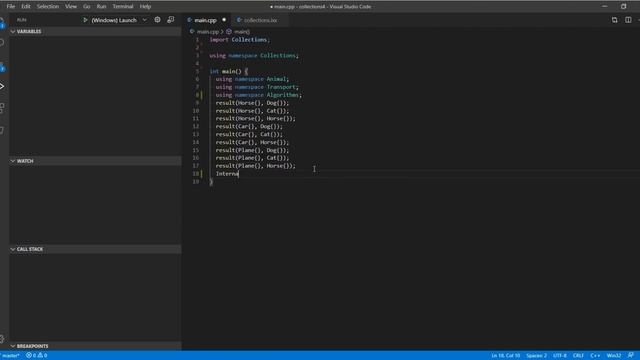Open the Selection menu
Image resolution: width=640 pixels, height=360 pixels.
tap(48, 7)
